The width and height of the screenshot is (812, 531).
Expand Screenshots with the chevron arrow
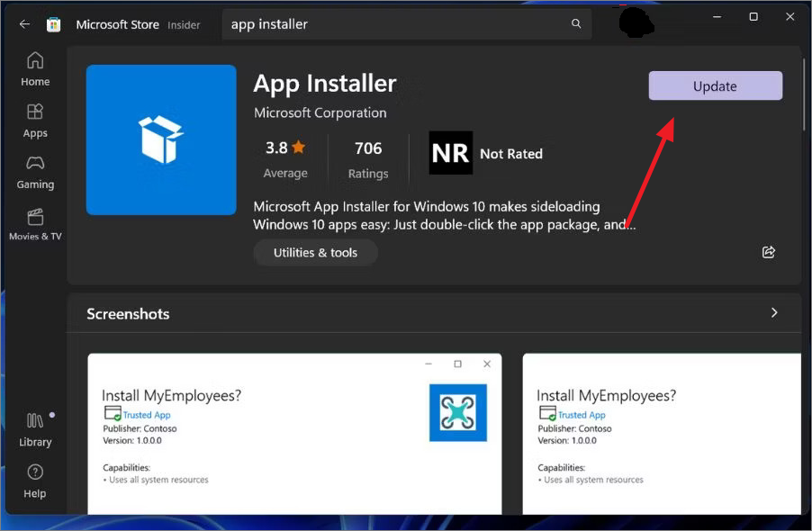773,312
